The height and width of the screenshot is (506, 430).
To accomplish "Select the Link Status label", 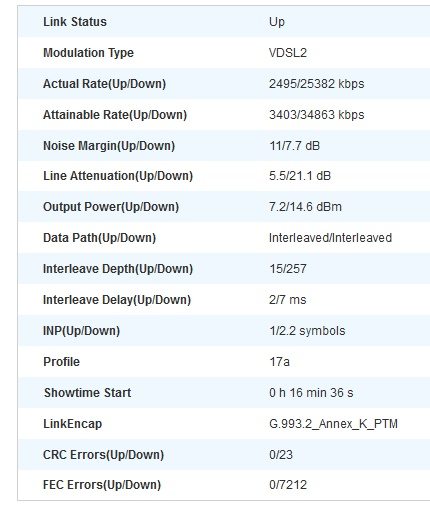I will 75,22.
